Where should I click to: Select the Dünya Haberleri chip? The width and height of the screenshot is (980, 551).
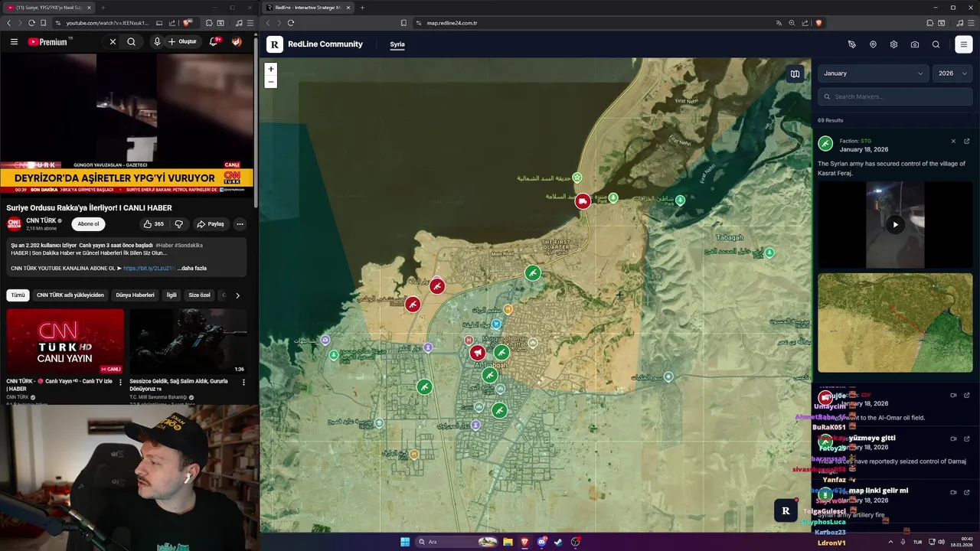point(135,295)
